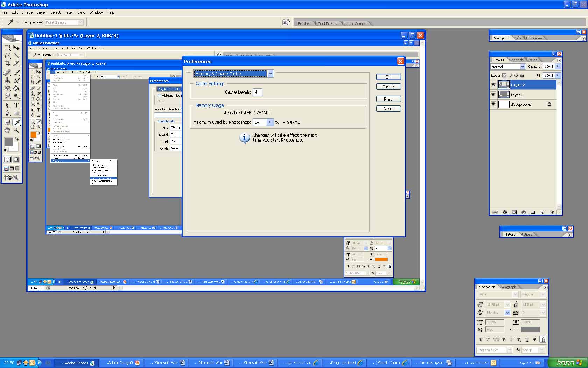Image resolution: width=588 pixels, height=368 pixels.
Task: Hide Layer 2 using its eye icon
Action: [493, 84]
